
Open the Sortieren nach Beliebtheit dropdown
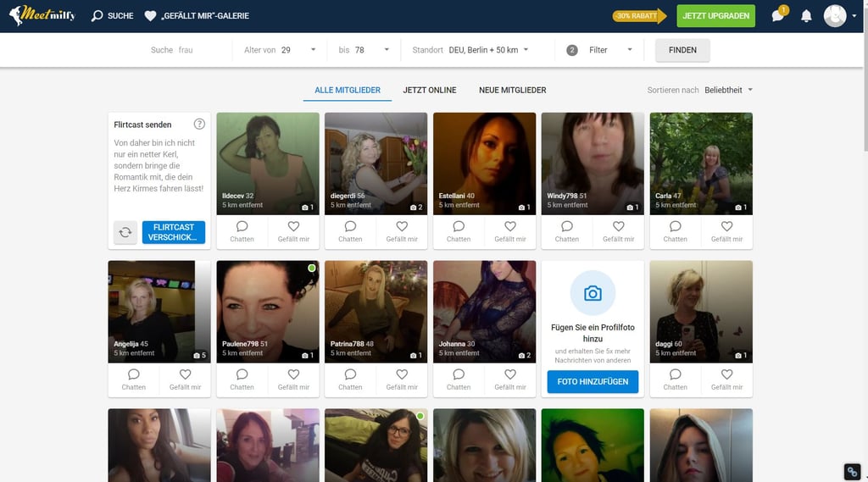coord(728,90)
